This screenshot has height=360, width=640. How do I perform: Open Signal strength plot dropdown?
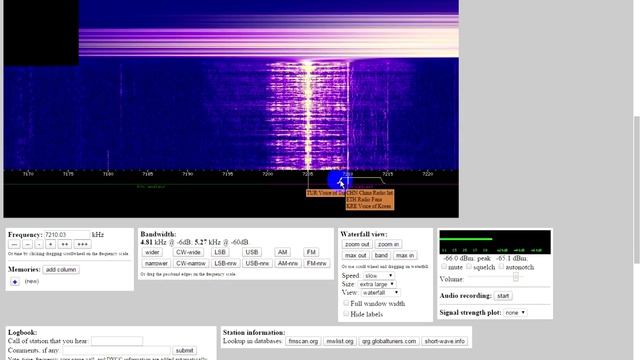515,313
